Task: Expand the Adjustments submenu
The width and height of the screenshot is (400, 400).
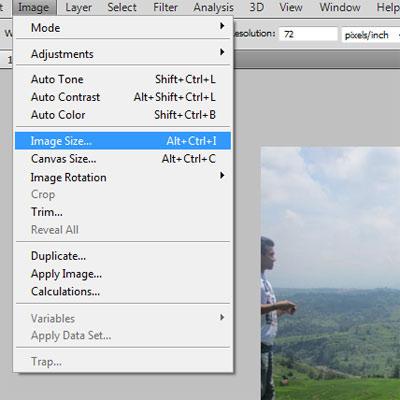Action: [x=123, y=54]
